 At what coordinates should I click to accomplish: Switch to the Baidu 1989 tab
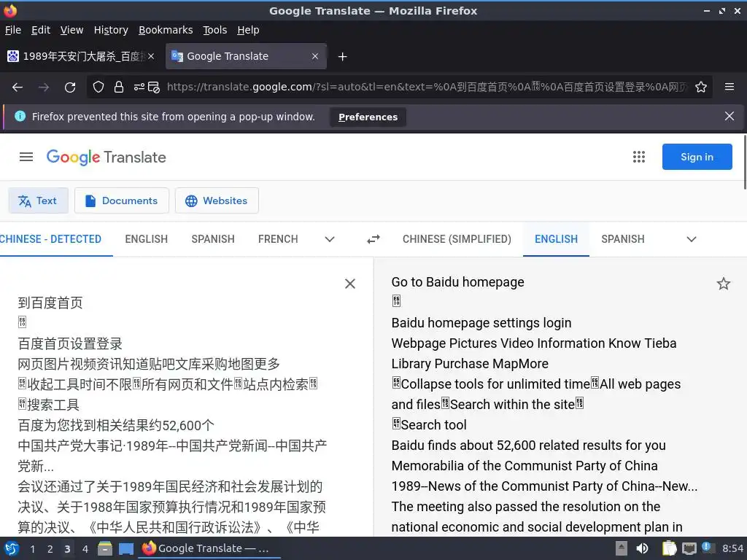tap(81, 56)
